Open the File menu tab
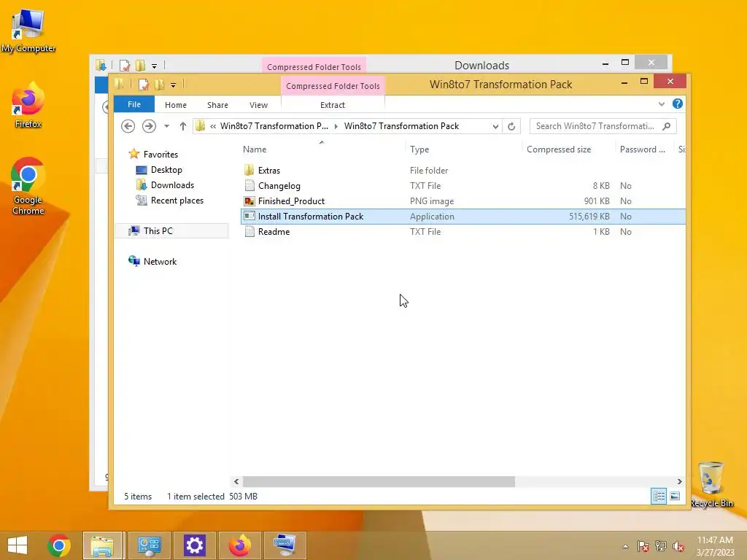Image resolution: width=747 pixels, height=560 pixels. tap(134, 104)
